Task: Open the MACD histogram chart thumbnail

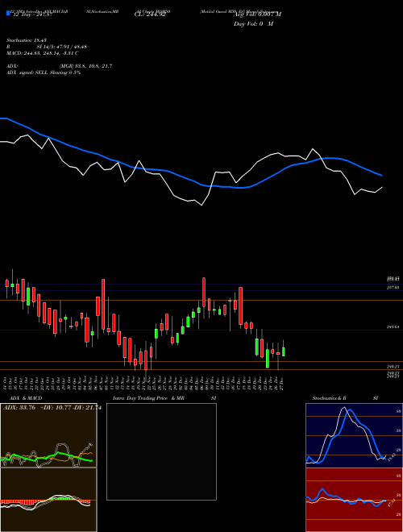Action: pyautogui.click(x=48, y=500)
